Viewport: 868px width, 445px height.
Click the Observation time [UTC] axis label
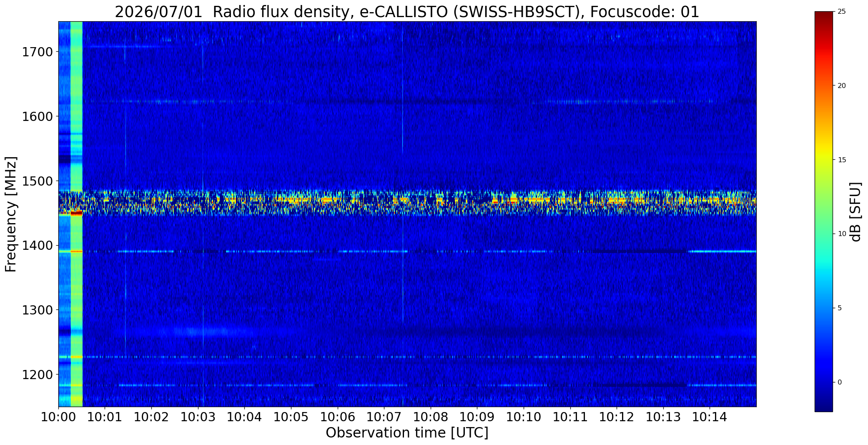pyautogui.click(x=407, y=433)
